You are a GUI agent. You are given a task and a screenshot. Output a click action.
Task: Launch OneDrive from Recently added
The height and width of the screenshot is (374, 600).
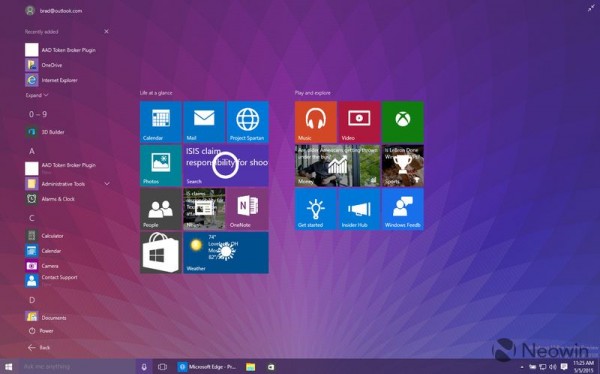[x=44, y=65]
